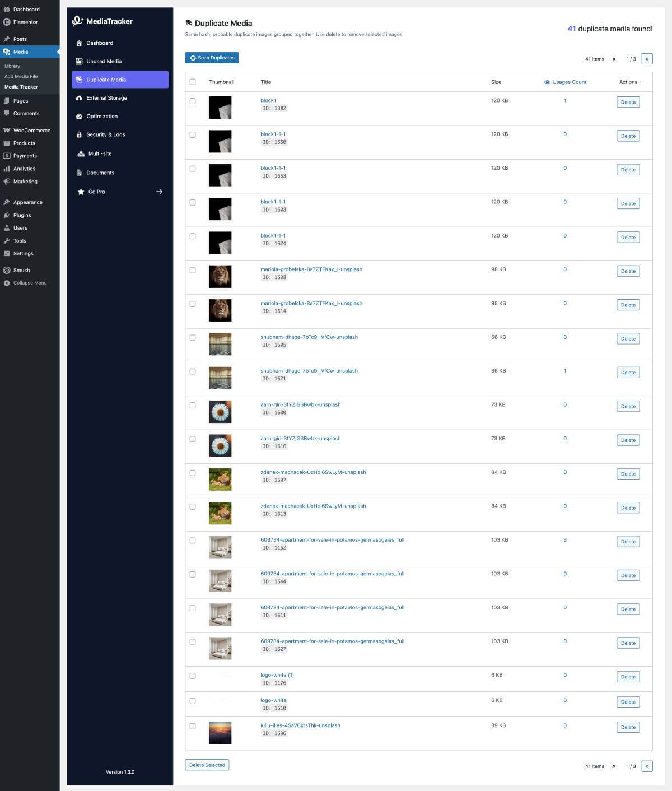Select checkbox for lion image ID 1598
The image size is (672, 791).
pyautogui.click(x=193, y=270)
